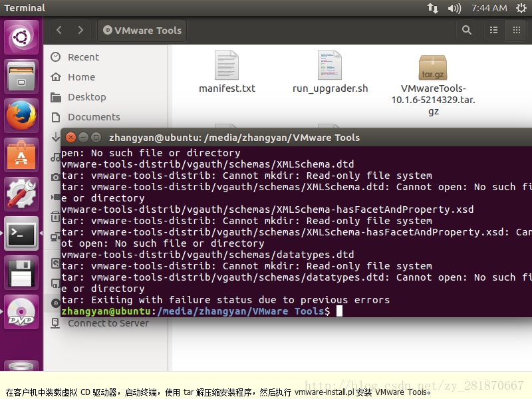Click terminal title bar text
The height and width of the screenshot is (399, 532).
click(x=234, y=138)
